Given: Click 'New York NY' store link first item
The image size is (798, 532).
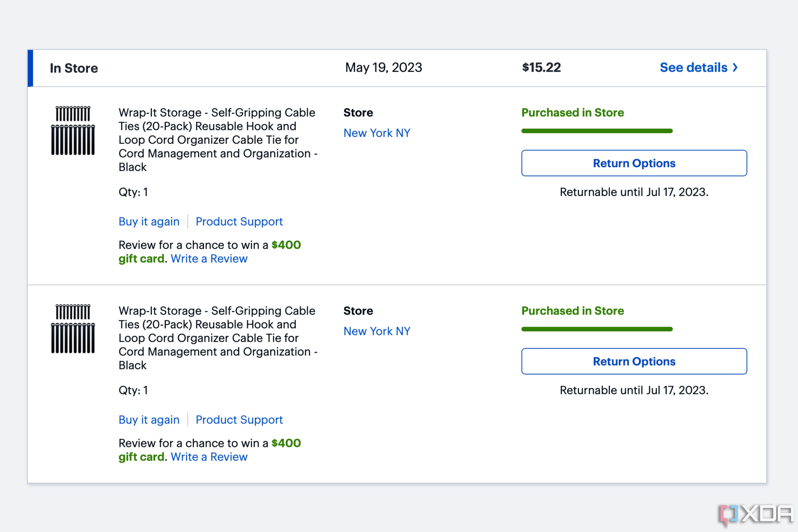Looking at the screenshot, I should (x=376, y=132).
